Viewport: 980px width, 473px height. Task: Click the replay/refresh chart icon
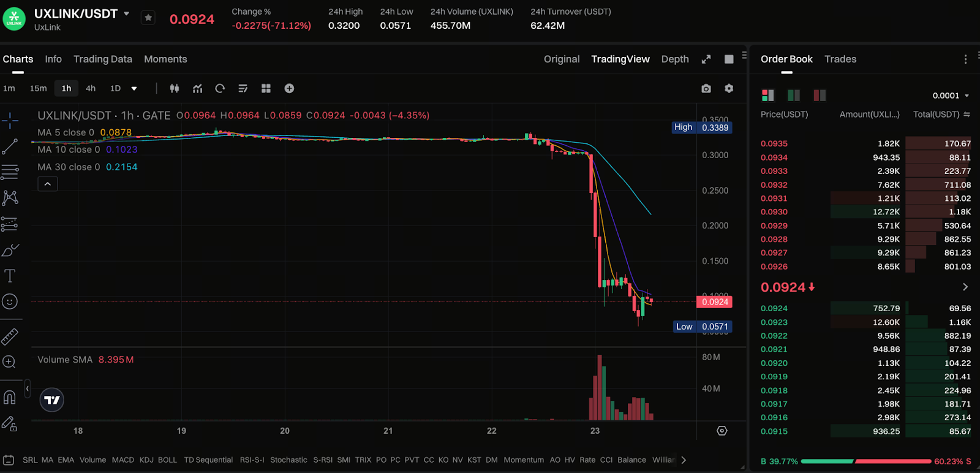[x=220, y=88]
